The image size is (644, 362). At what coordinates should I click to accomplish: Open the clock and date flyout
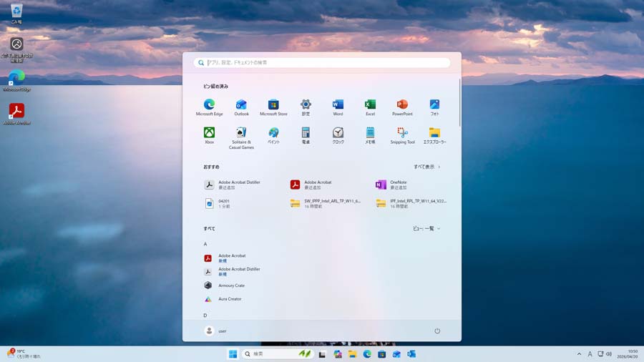click(627, 354)
